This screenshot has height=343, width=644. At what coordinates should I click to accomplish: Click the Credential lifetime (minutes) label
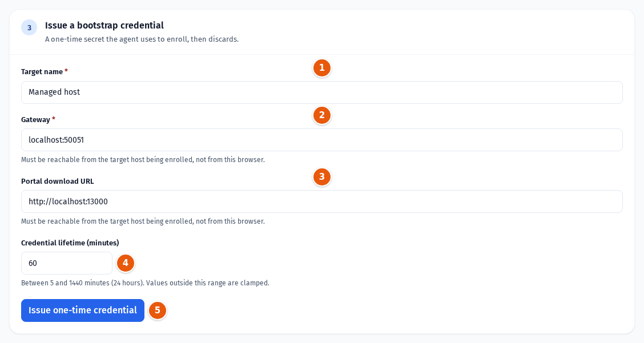pyautogui.click(x=70, y=243)
